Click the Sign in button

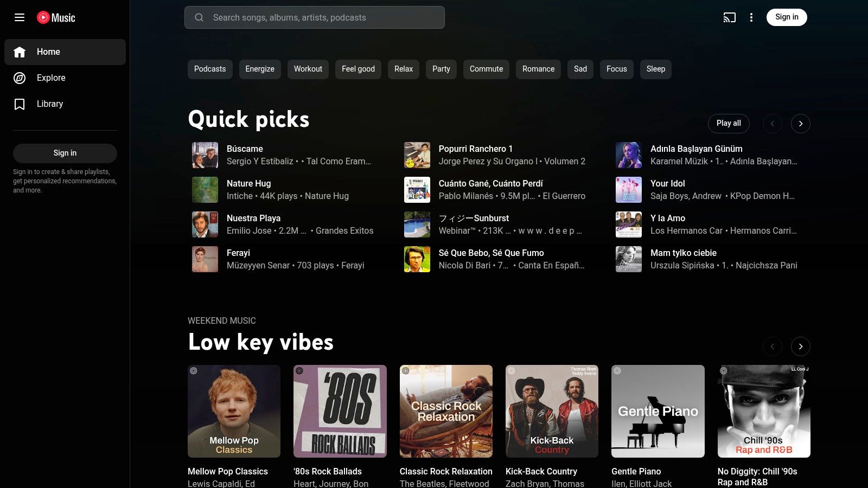click(787, 17)
